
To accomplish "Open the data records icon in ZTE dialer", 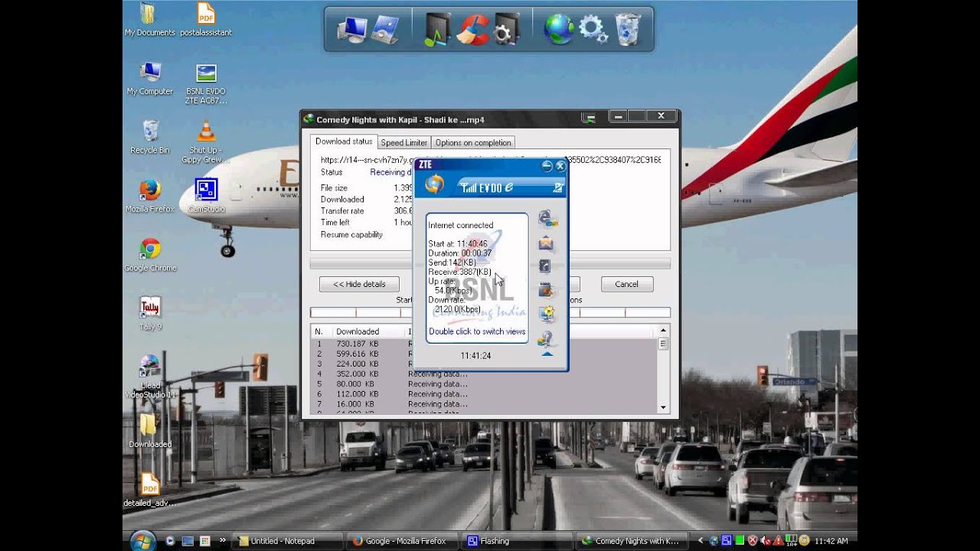I will (x=546, y=290).
